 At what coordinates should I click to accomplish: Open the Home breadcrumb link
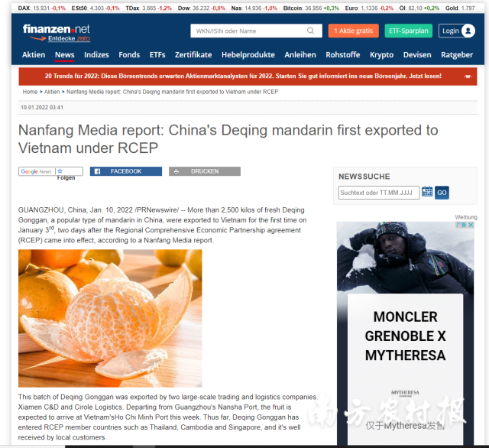point(30,92)
